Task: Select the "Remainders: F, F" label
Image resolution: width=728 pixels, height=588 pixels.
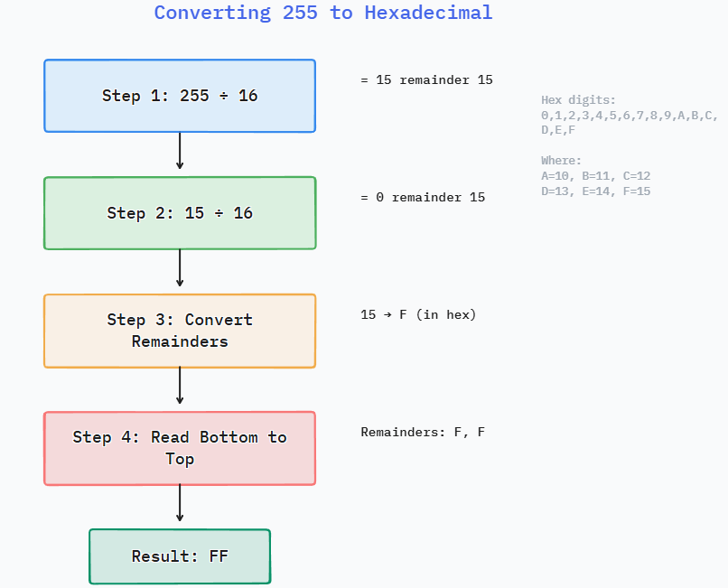Action: coord(423,432)
